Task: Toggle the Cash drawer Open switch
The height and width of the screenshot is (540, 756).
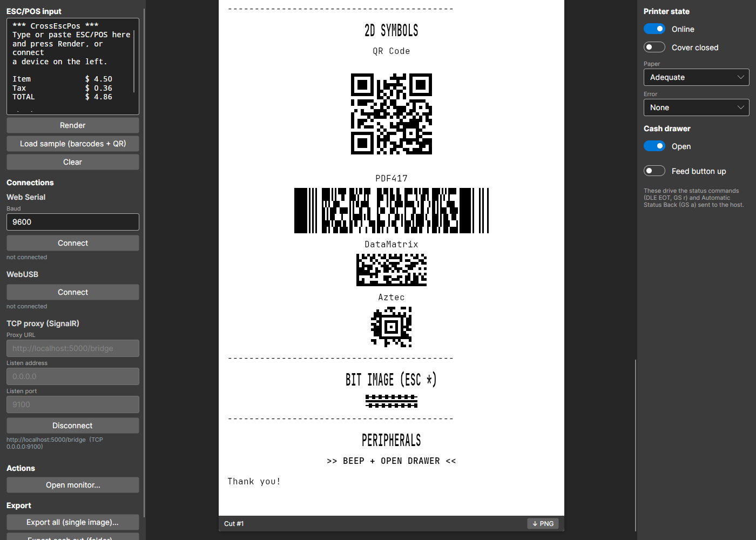Action: [x=654, y=146]
